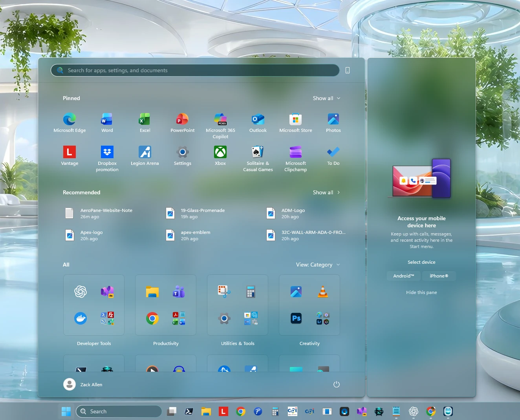Open Notepad from taskbar
The height and width of the screenshot is (420, 520).
[x=396, y=411]
